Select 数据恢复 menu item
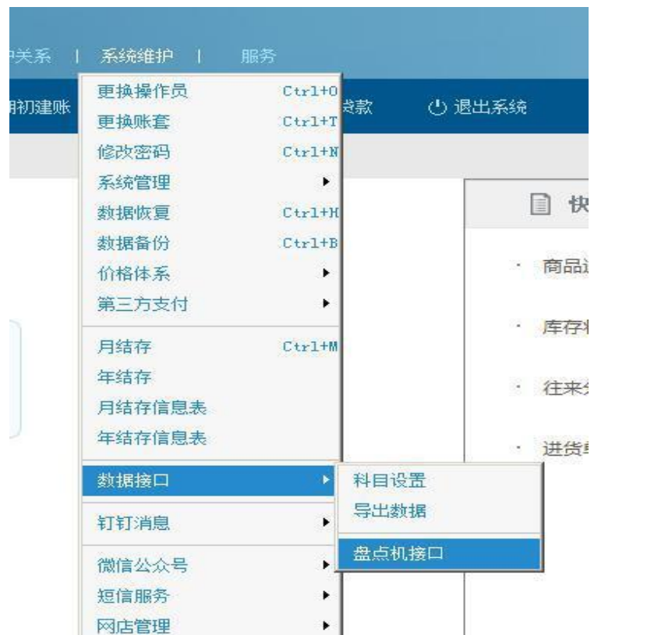 pos(133,213)
